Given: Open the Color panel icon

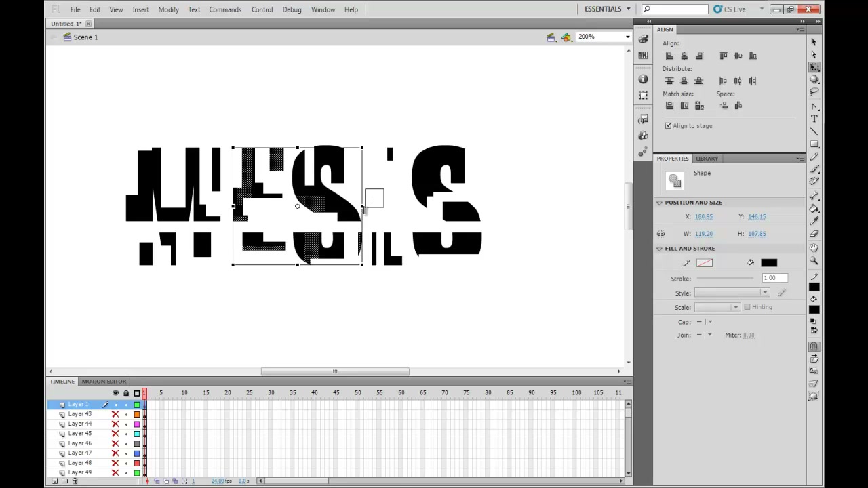Looking at the screenshot, I should point(643,39).
